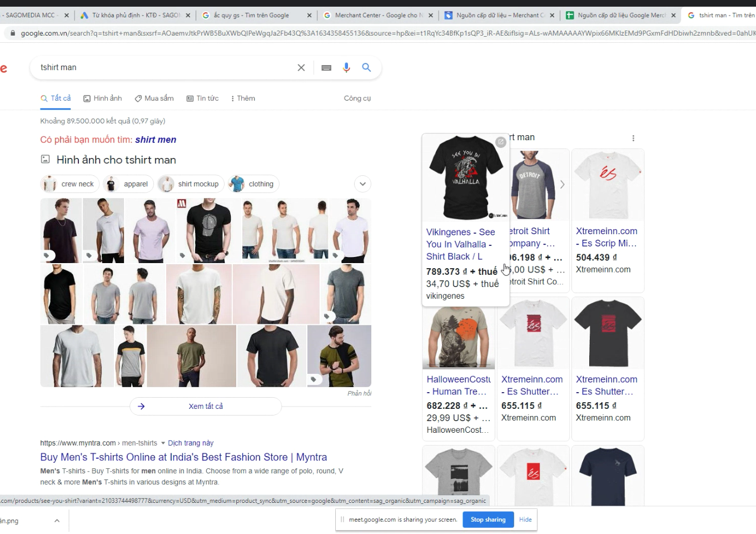
Task: Click the Phản hồi feedback link
Action: click(x=359, y=393)
